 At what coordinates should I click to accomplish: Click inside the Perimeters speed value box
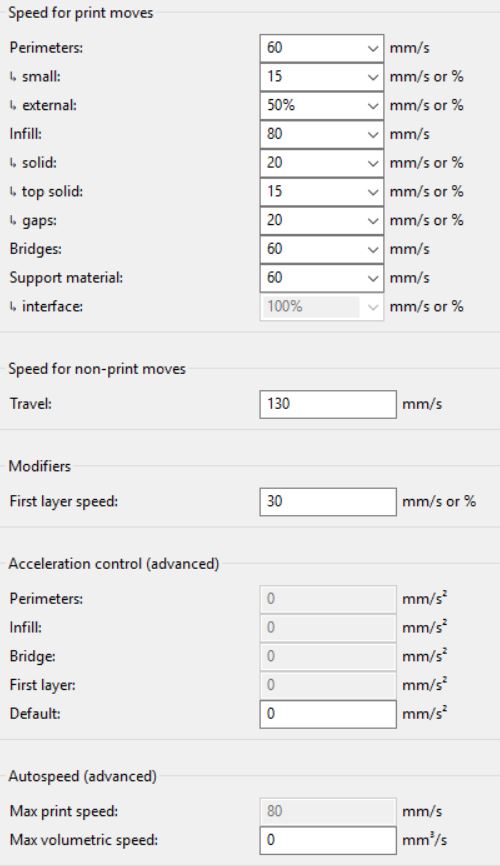[x=312, y=48]
